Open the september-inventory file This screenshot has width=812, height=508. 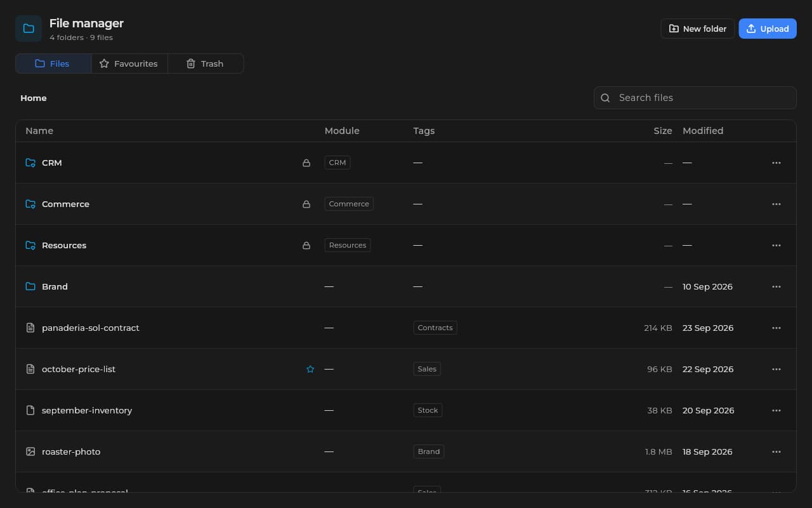[x=87, y=410]
